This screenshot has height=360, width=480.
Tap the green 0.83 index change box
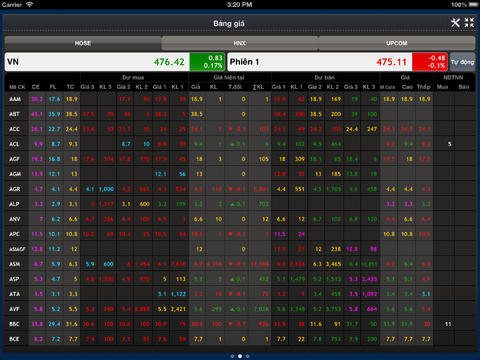pos(207,62)
